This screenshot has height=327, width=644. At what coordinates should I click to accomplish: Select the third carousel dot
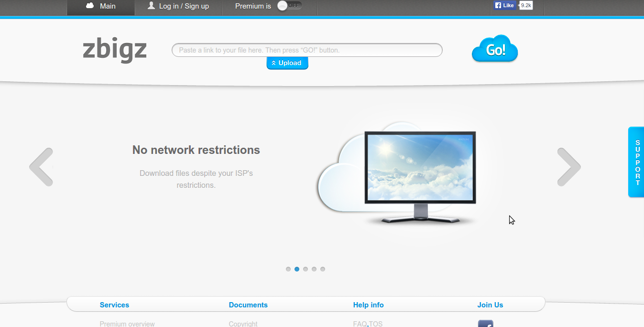306,269
